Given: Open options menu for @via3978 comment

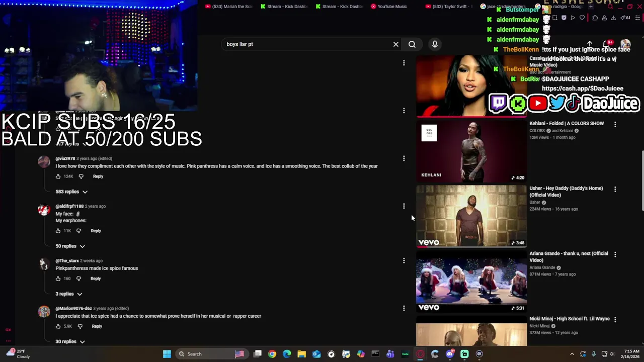Looking at the screenshot, I should tap(404, 158).
